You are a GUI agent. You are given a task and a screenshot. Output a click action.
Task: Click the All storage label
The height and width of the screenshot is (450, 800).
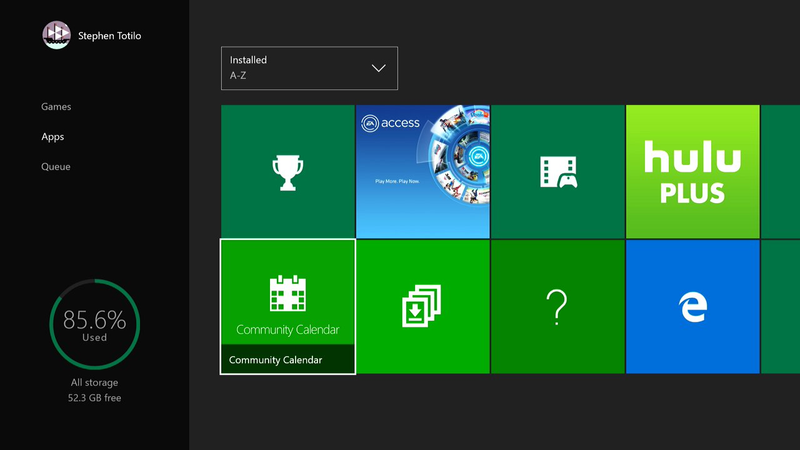[95, 383]
